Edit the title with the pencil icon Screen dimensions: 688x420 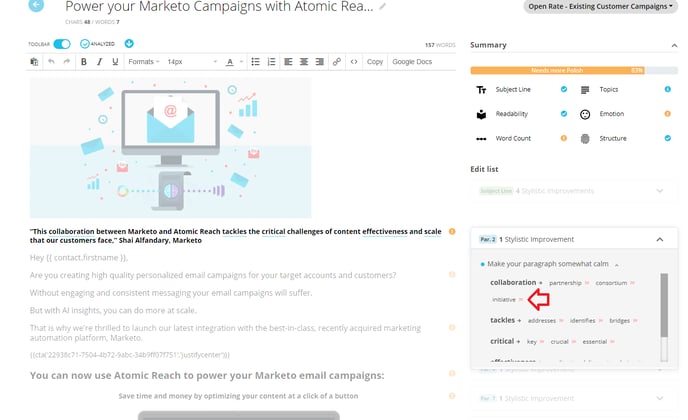(383, 7)
